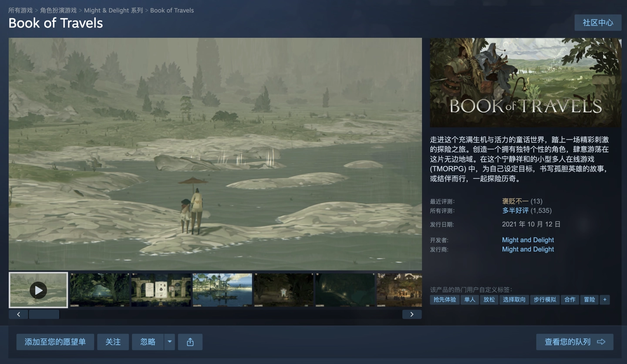The width and height of the screenshot is (627, 364).
Task: Select the blue harbor screenshot thumbnail
Action: coord(222,290)
